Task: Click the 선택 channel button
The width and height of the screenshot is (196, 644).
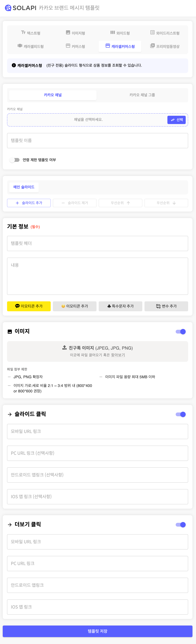Action: pos(177,120)
